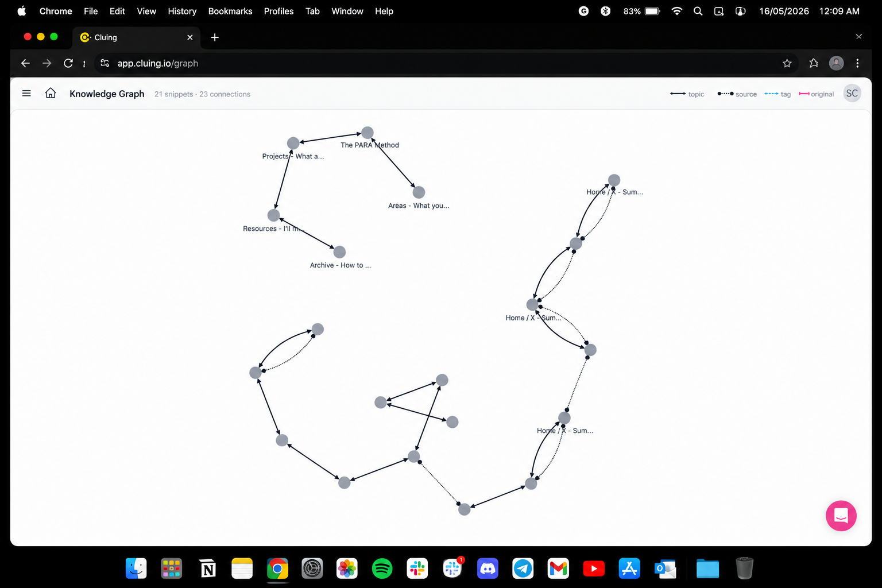
Task: Reload the page in Chrome
Action: (x=68, y=63)
